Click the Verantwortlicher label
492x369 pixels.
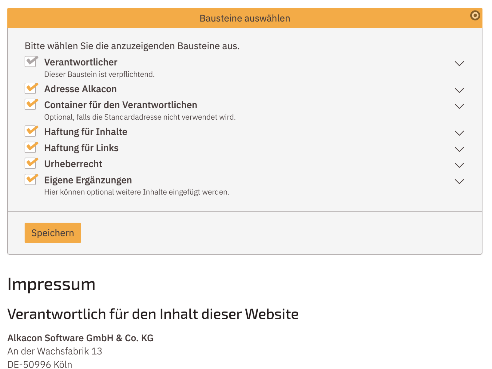(81, 62)
